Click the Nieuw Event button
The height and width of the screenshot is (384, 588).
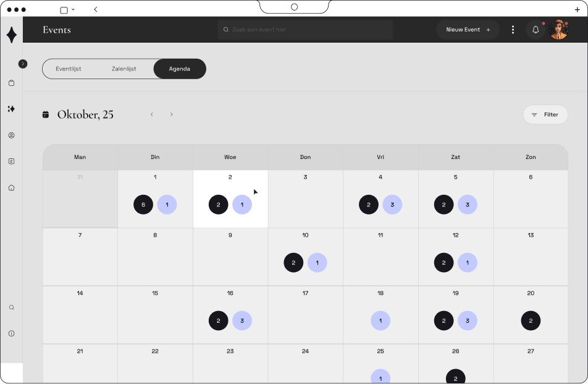point(468,30)
